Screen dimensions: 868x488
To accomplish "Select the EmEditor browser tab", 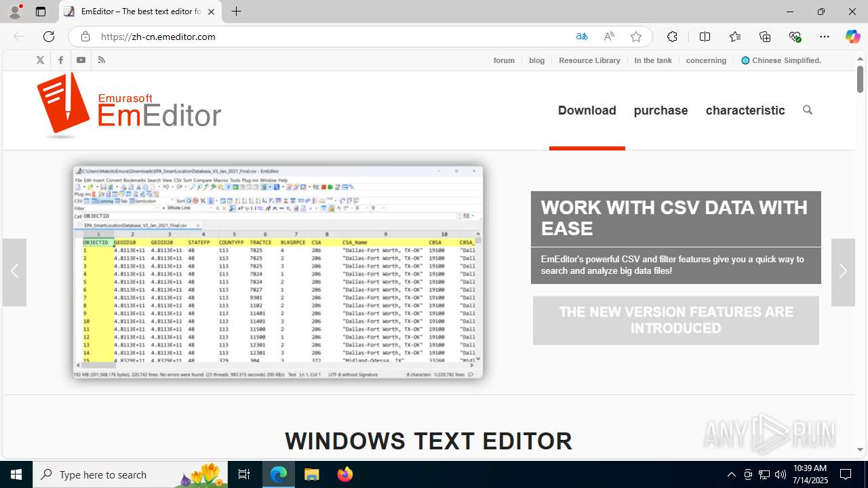I will click(x=140, y=12).
